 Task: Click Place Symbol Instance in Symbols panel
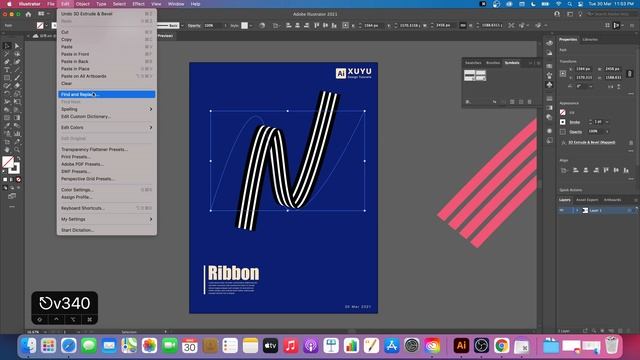[x=494, y=102]
